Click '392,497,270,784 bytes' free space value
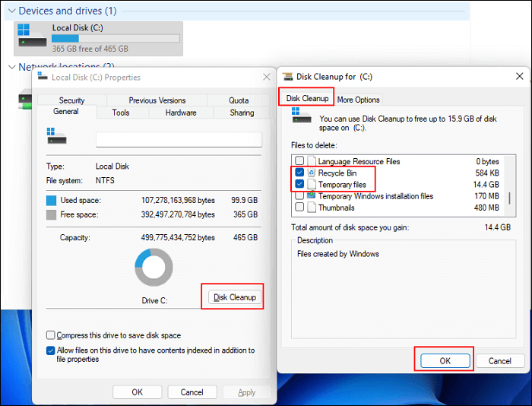This screenshot has height=406, width=532. 178,214
